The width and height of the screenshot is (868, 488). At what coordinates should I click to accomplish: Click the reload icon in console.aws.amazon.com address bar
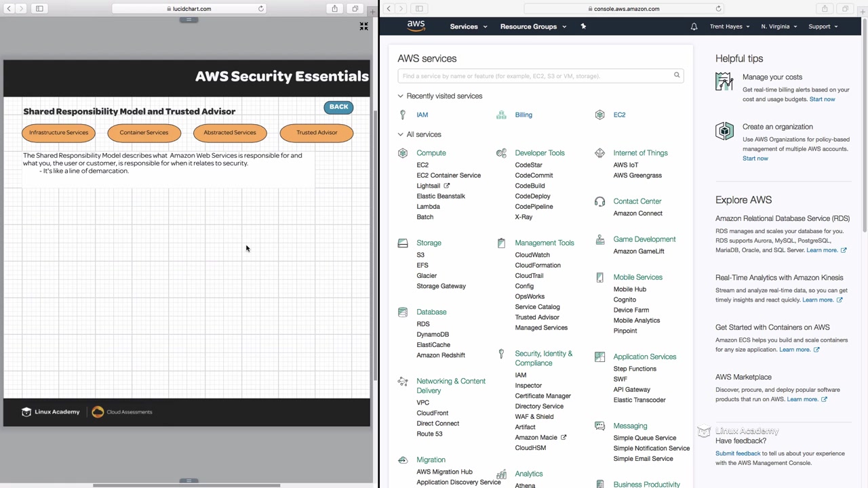718,9
